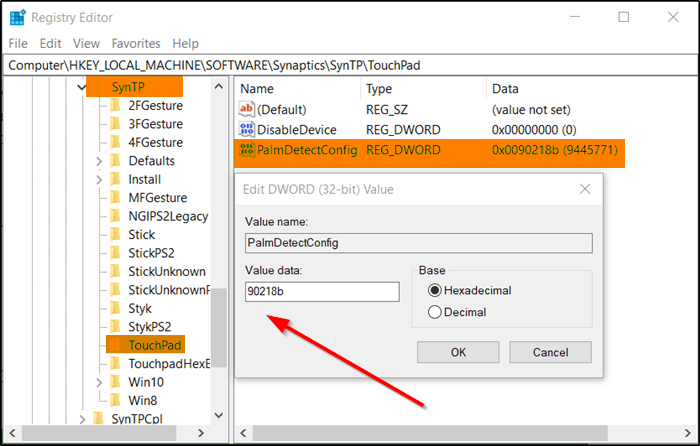Click the registry path address bar
The height and width of the screenshot is (446, 700).
[x=350, y=65]
